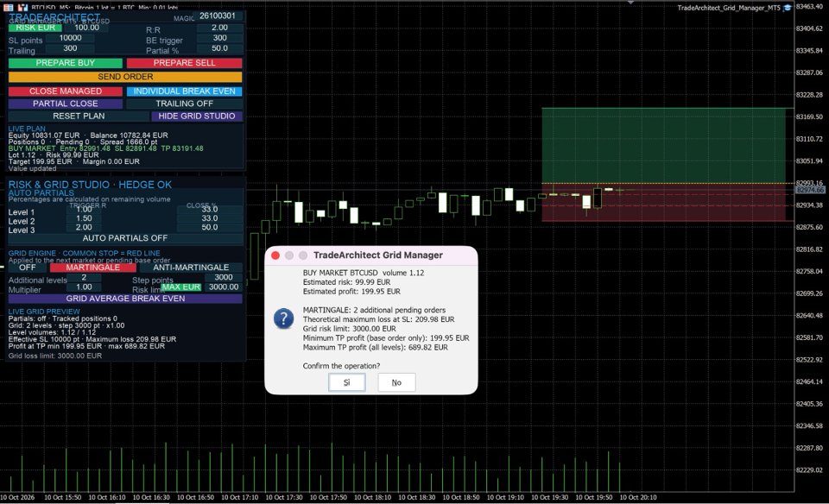Click the chart shift triangle marker at top

tap(630, 3)
